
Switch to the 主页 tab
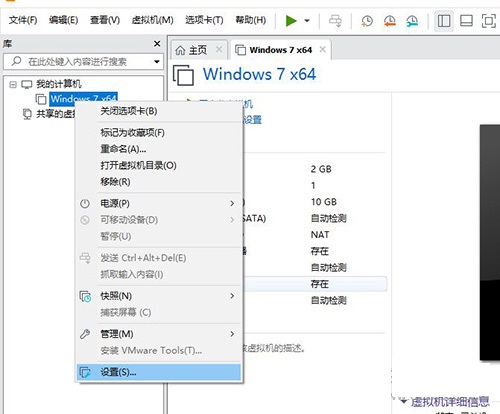(x=198, y=50)
